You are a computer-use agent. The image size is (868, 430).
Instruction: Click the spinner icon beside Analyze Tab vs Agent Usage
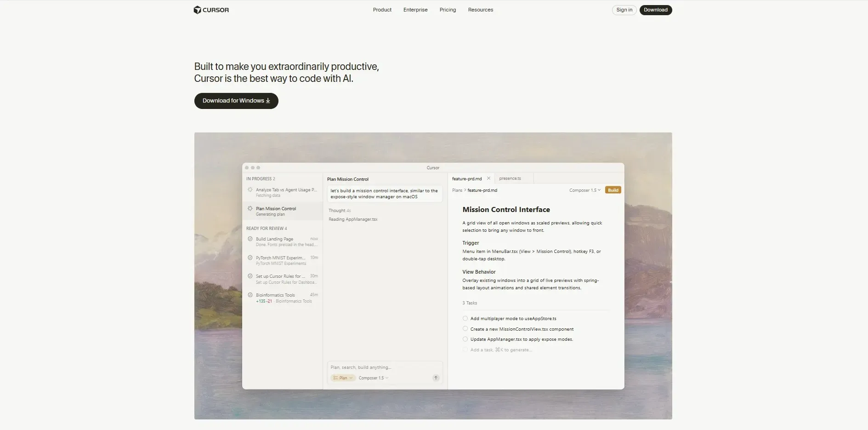point(250,190)
